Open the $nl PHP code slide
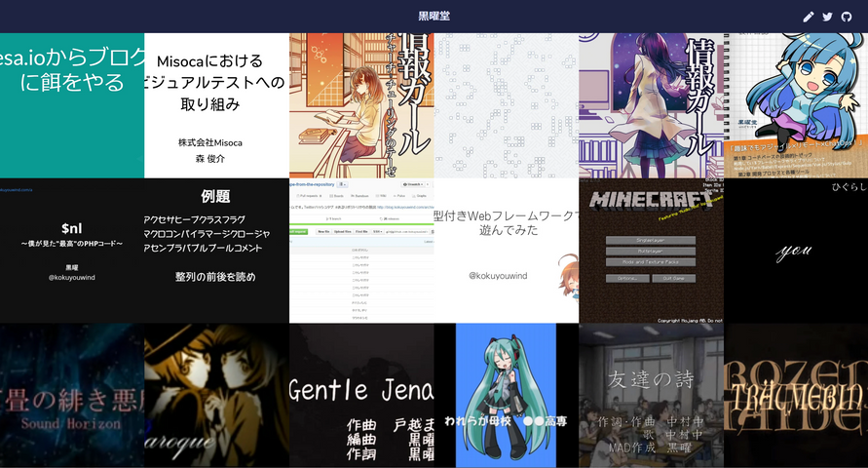 click(72, 251)
